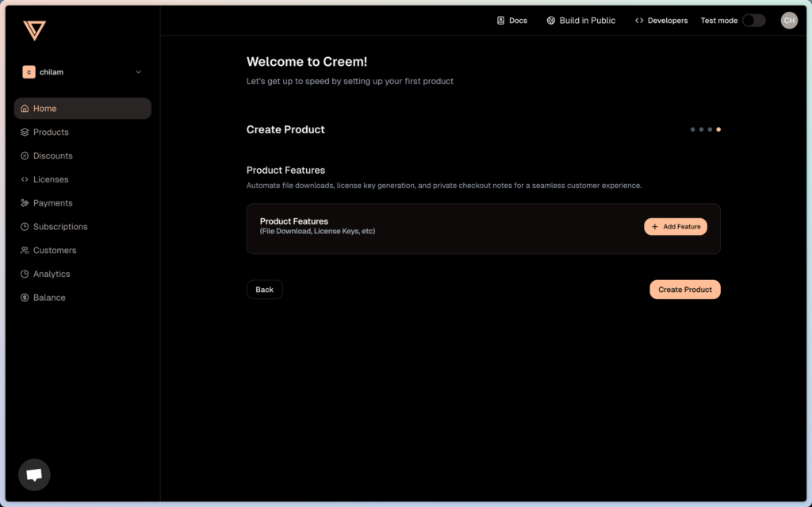
Task: Click the Docs book icon
Action: [500, 21]
